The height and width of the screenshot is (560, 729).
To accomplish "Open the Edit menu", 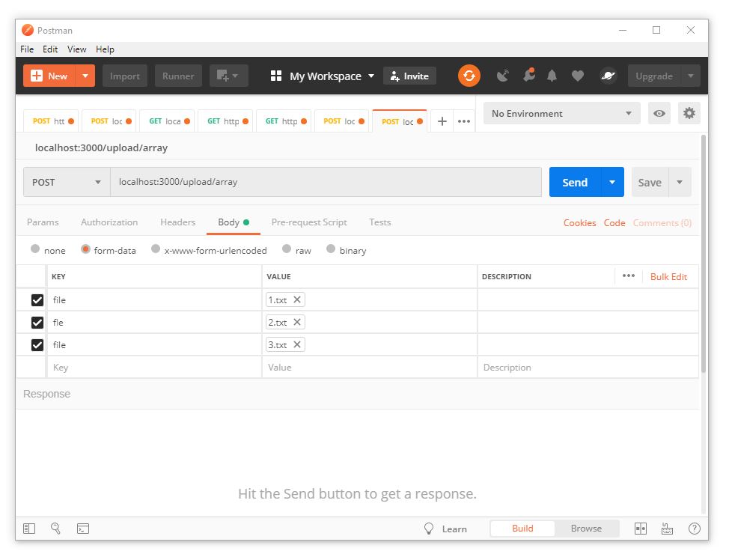I will [50, 49].
